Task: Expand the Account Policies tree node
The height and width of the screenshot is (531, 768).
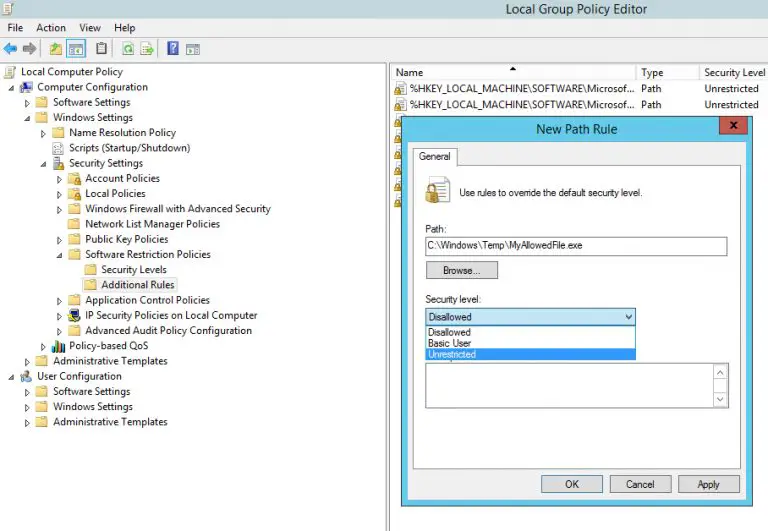Action: pos(59,179)
